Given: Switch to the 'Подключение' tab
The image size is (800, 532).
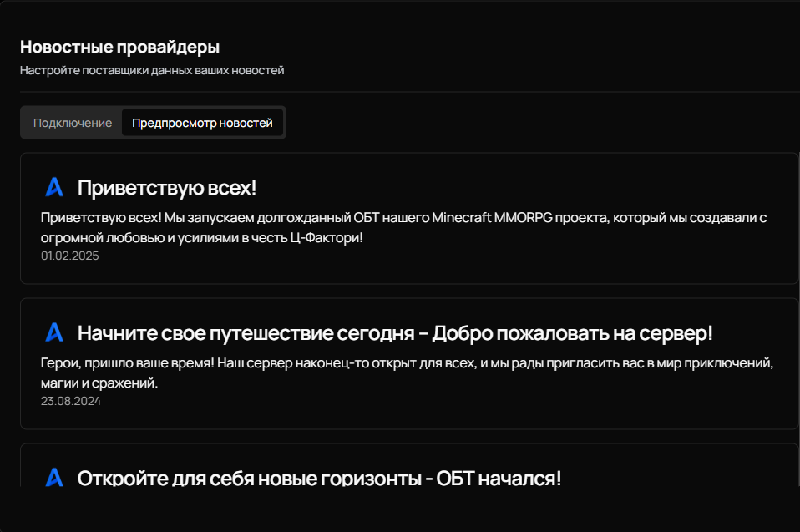Looking at the screenshot, I should click(73, 122).
